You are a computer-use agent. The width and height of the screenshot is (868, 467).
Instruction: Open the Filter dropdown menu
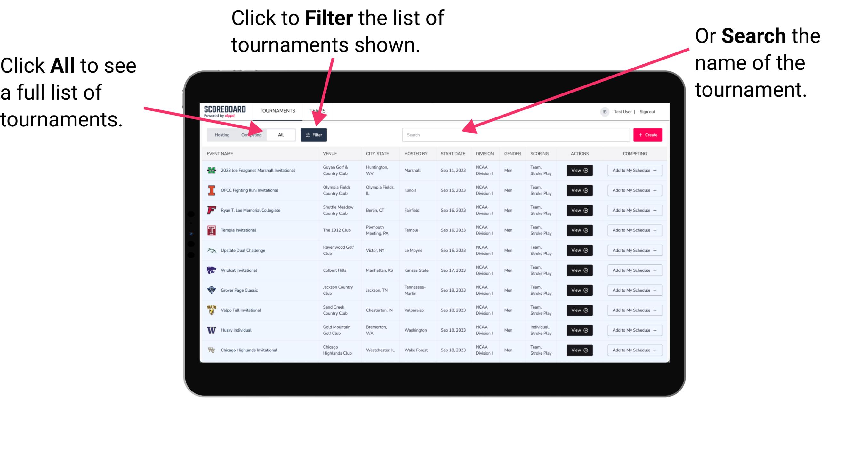click(x=315, y=134)
